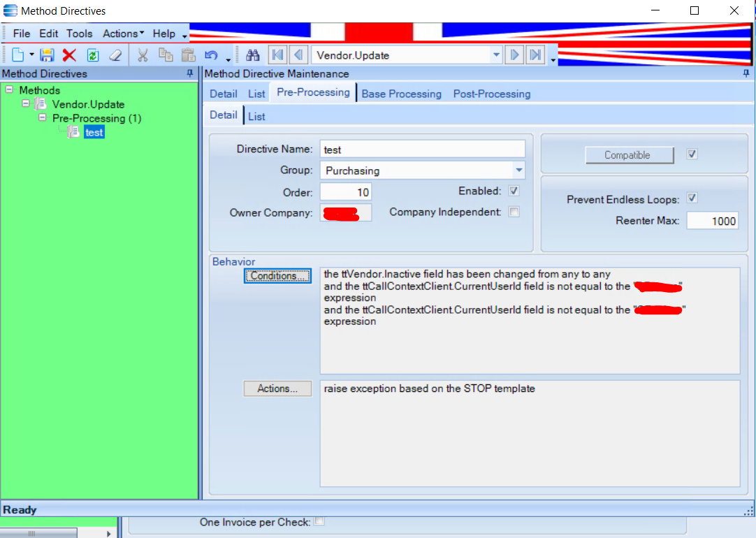Go to first record arrow
This screenshot has width=756, height=538.
[x=277, y=55]
